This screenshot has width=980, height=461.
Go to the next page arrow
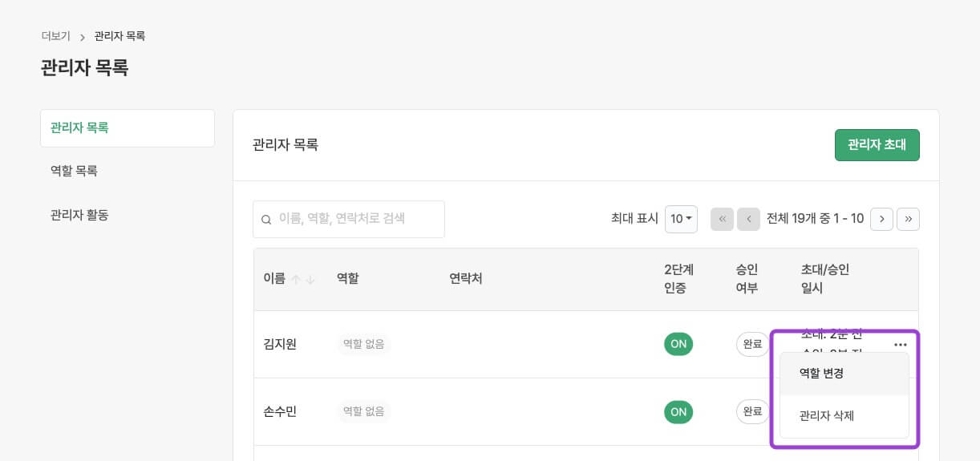tap(881, 219)
